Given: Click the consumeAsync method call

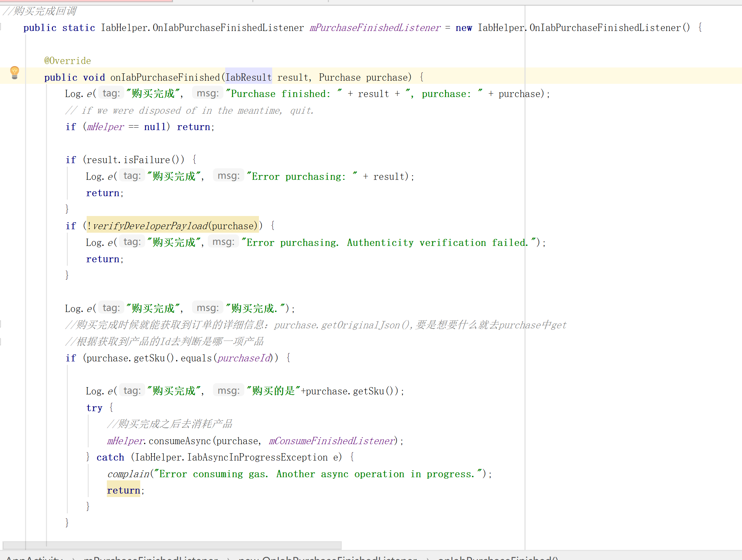Looking at the screenshot, I should point(180,441).
